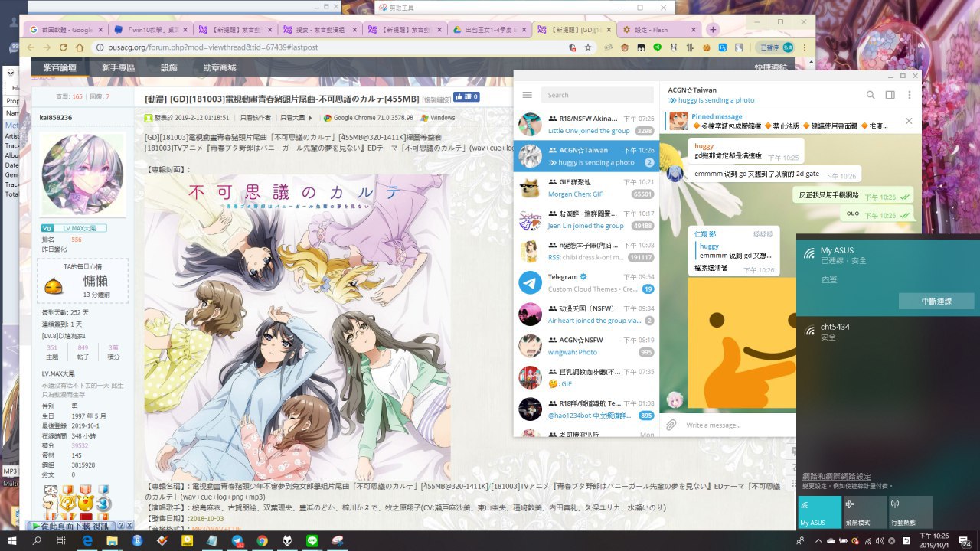Open the 动漫天国 (NSFW) chat
This screenshot has height=551, width=980.
586,315
